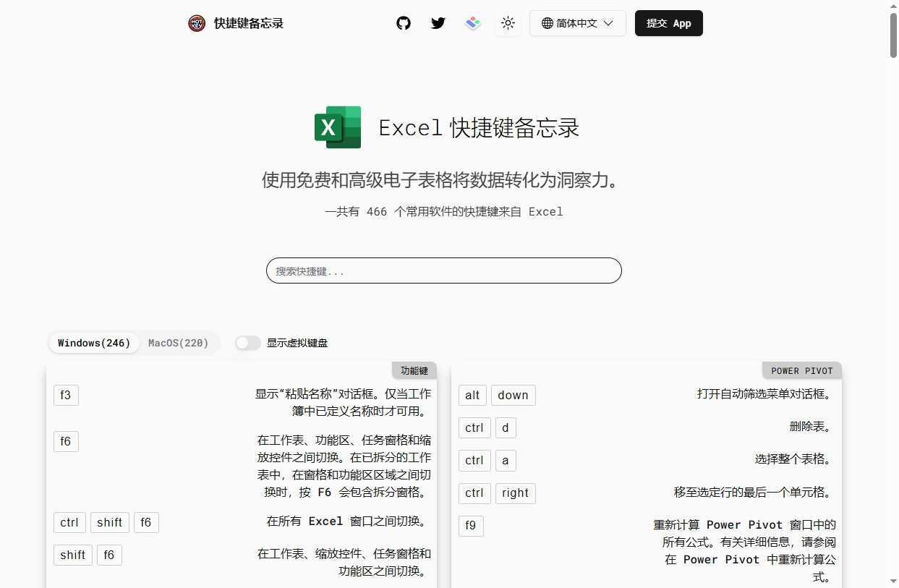Click the 提交 App button

668,23
